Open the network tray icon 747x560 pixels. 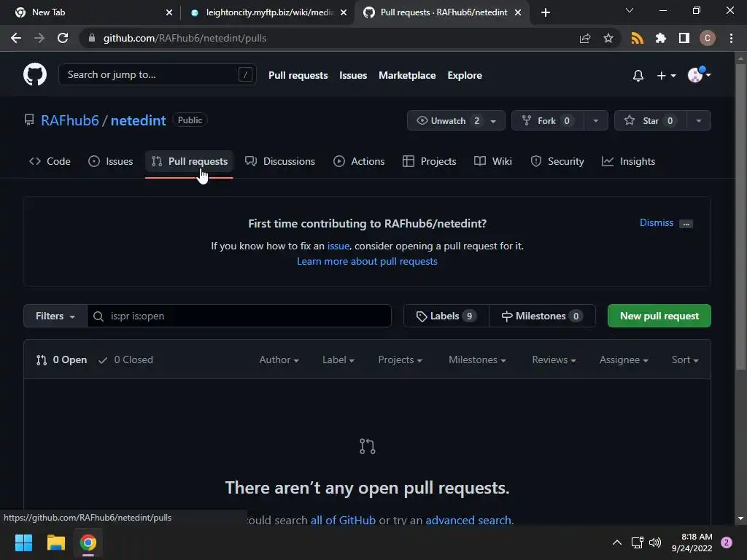click(x=637, y=542)
